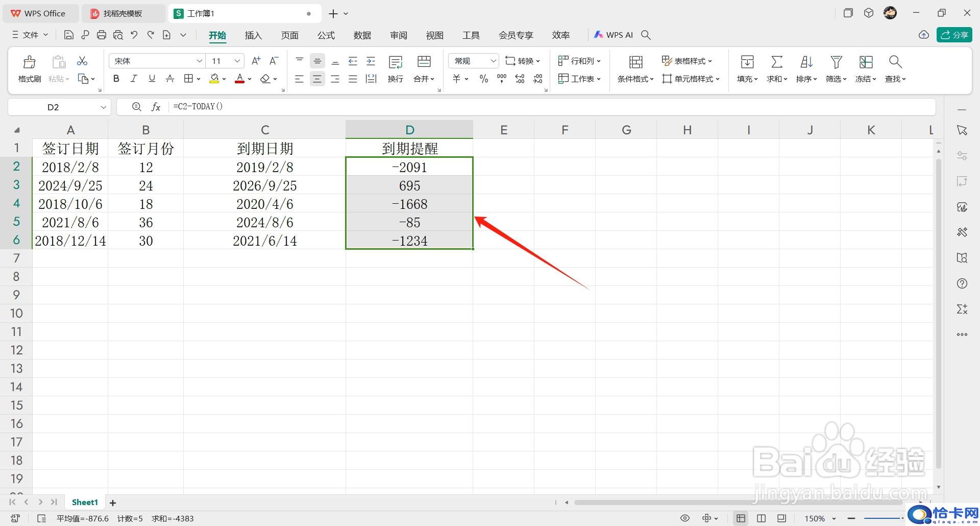Click the zoom magnifier in formula bar
Image resolution: width=980 pixels, height=526 pixels.
tap(136, 107)
